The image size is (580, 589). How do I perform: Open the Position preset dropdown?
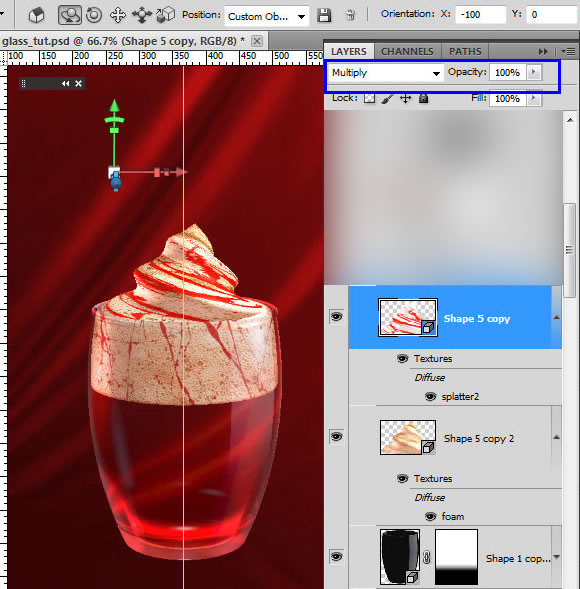[266, 16]
